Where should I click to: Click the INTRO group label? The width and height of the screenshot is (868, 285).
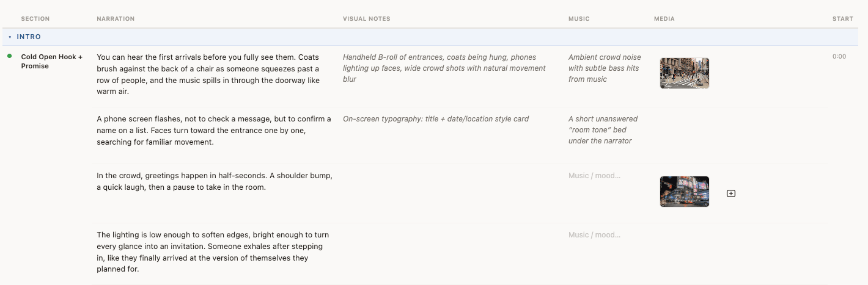click(29, 37)
